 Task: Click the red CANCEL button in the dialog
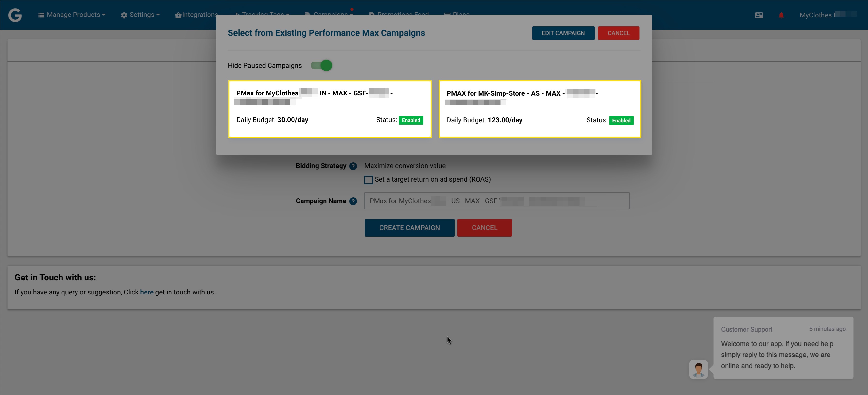click(618, 33)
